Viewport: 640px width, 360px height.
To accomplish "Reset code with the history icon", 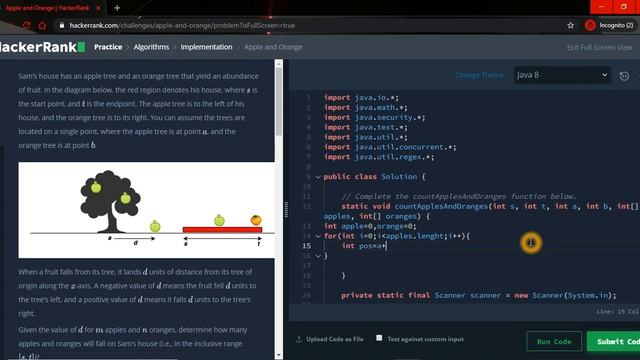I will pos(624,76).
